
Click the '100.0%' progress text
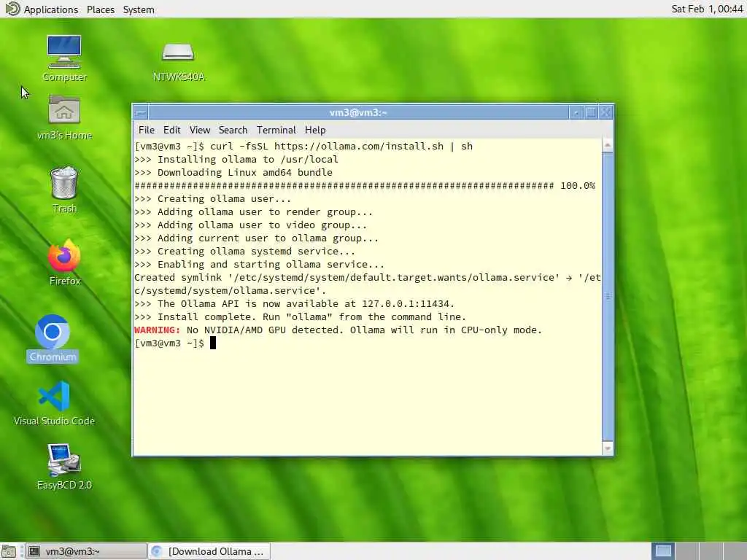click(x=578, y=186)
